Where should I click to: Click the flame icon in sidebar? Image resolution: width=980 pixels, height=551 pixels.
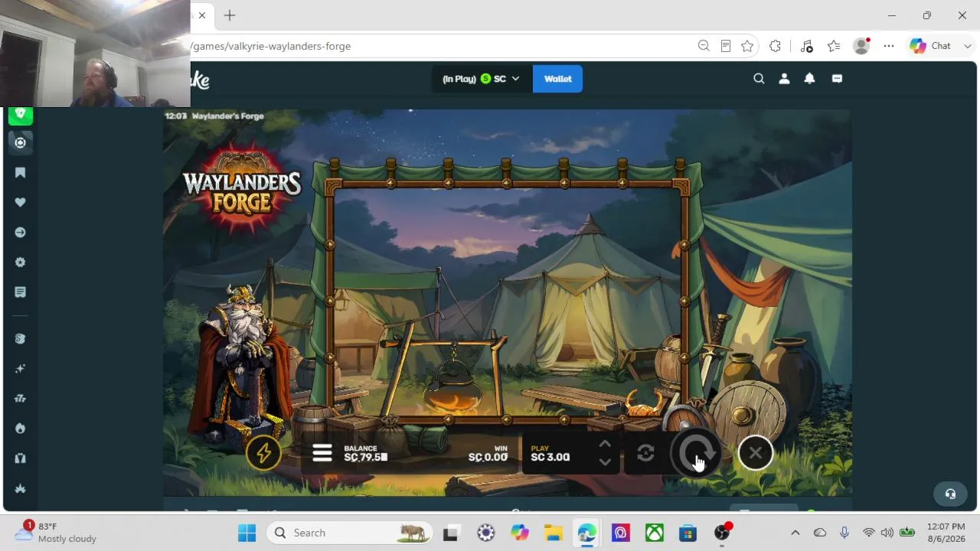click(21, 428)
